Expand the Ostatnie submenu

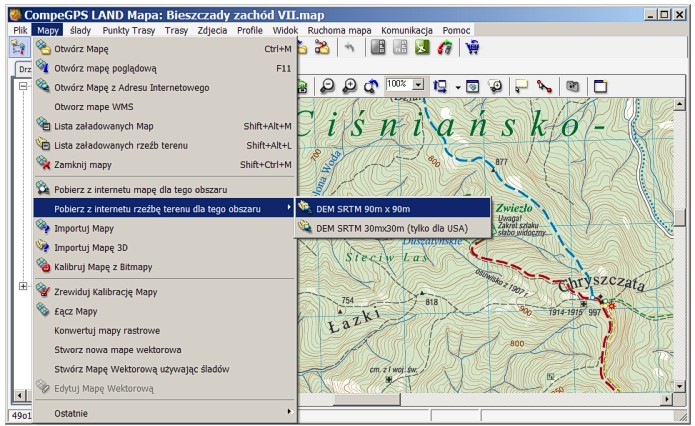[x=164, y=413]
